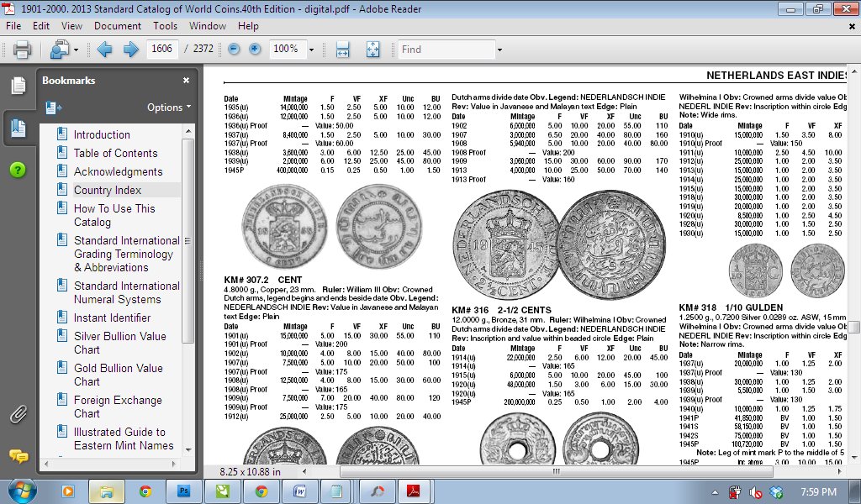Click the page number field showing 1606
This screenshot has height=504, width=861.
[161, 49]
